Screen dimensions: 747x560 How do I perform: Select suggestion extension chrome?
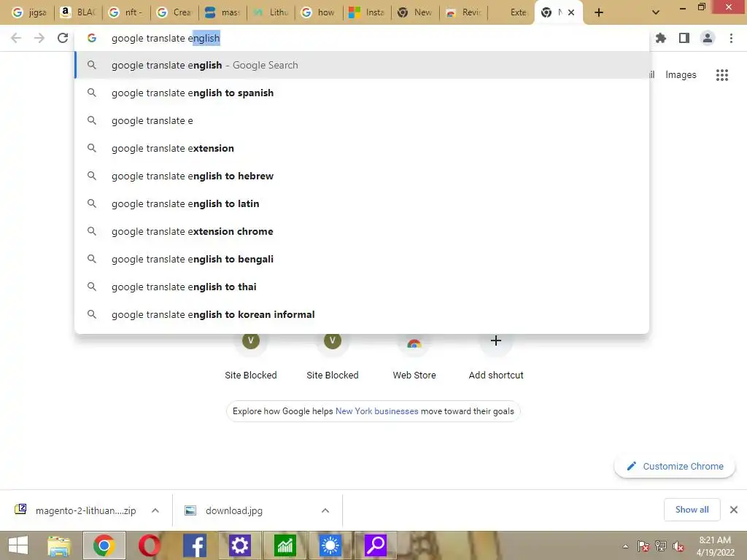362,231
